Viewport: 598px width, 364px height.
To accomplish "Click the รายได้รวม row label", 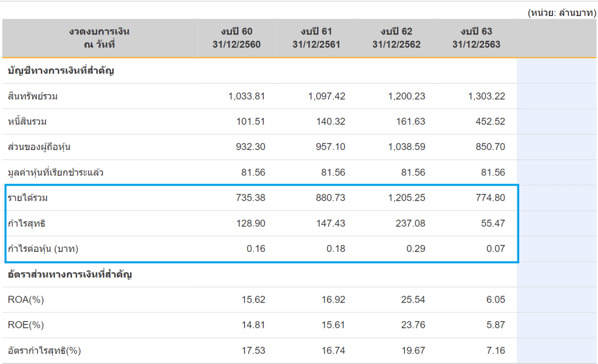I will click(28, 198).
